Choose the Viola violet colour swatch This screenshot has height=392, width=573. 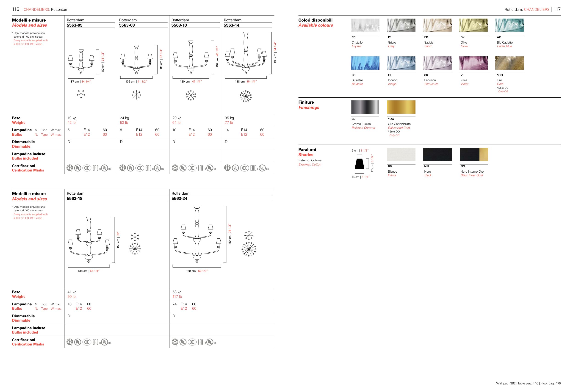click(x=473, y=63)
